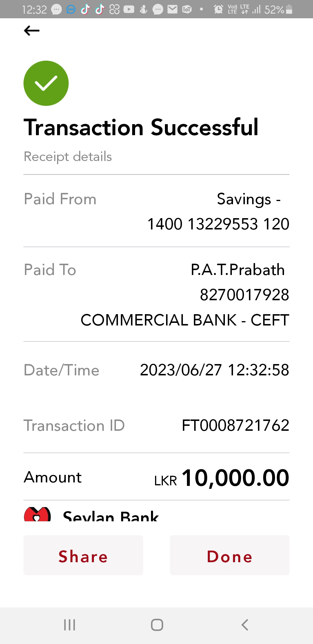Image resolution: width=313 pixels, height=644 pixels.
Task: Tap the IoT notification icon
Action: coord(187,10)
